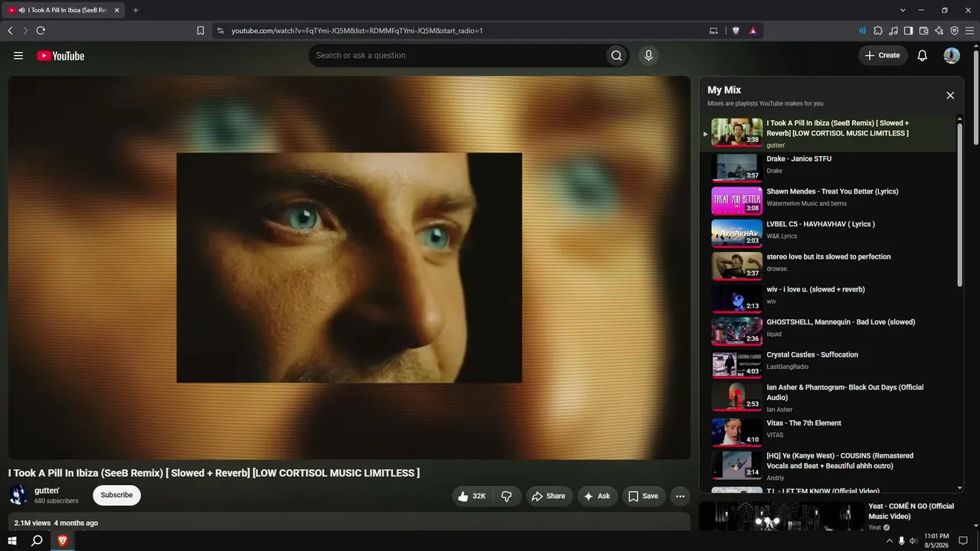Open the Brave VPN shield icon
This screenshot has width=980, height=551.
[955, 31]
